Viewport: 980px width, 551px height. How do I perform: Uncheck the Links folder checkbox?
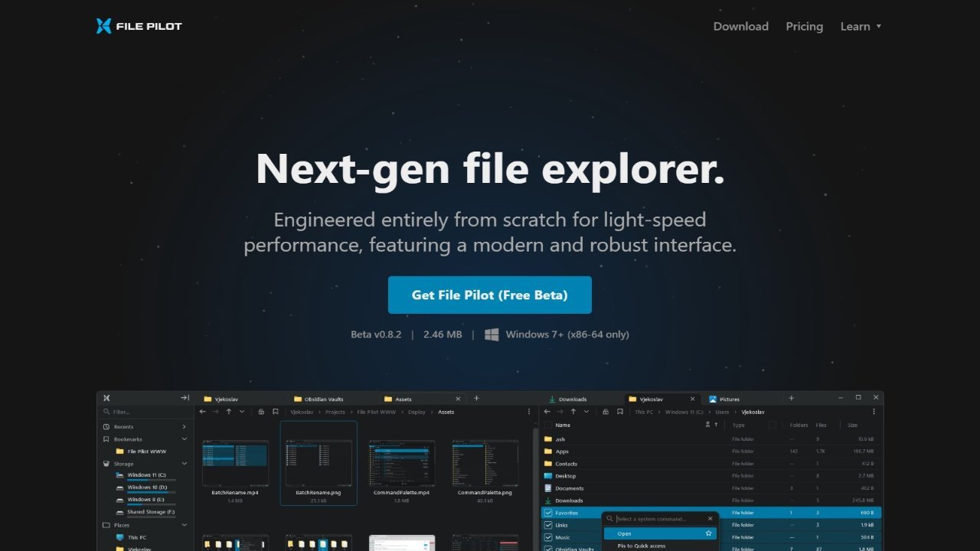pyautogui.click(x=547, y=525)
